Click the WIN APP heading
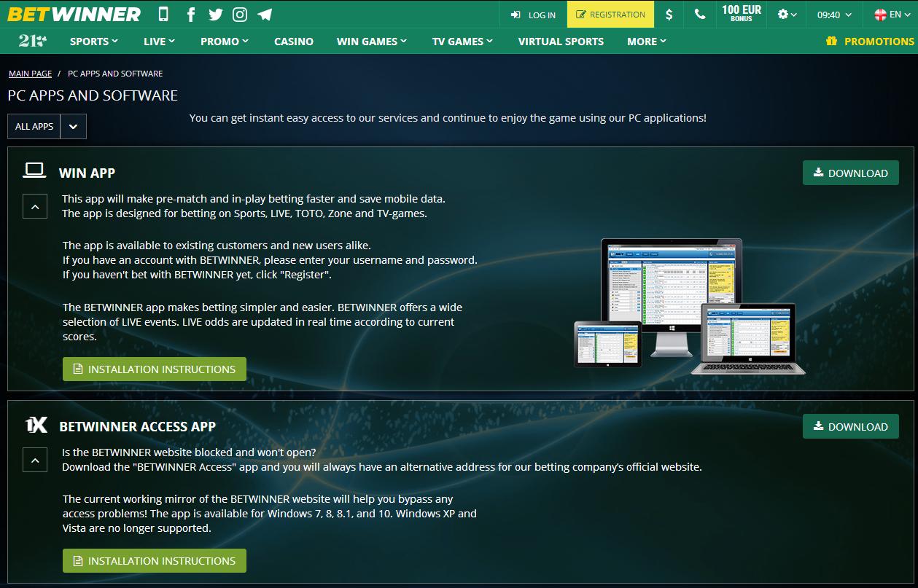Screen dimensions: 918x588 coord(87,173)
